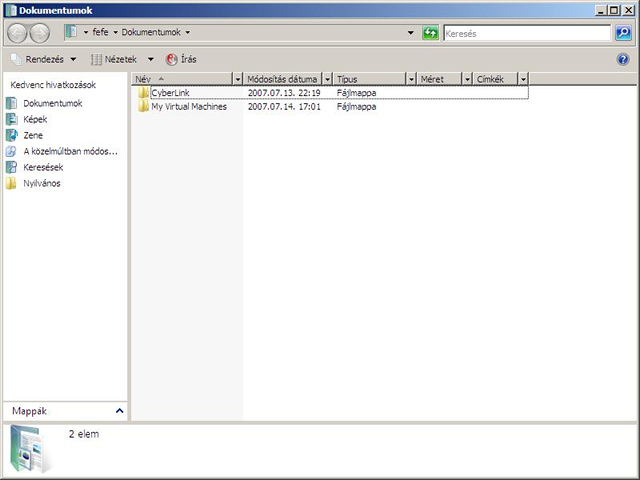
Task: Go forward with the Forward arrow button
Action: [x=40, y=33]
